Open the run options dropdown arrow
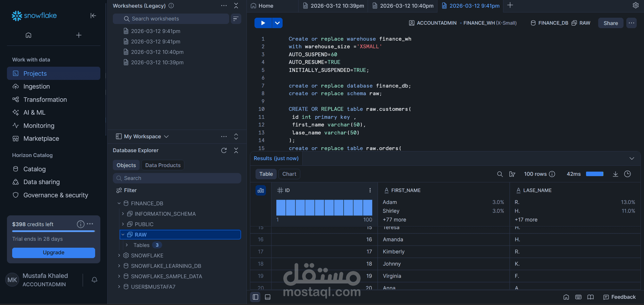The width and height of the screenshot is (644, 305). pos(277,23)
